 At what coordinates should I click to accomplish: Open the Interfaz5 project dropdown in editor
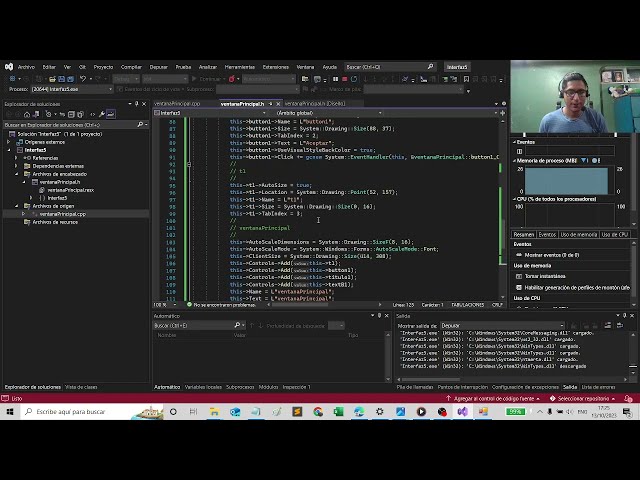[x=210, y=113]
